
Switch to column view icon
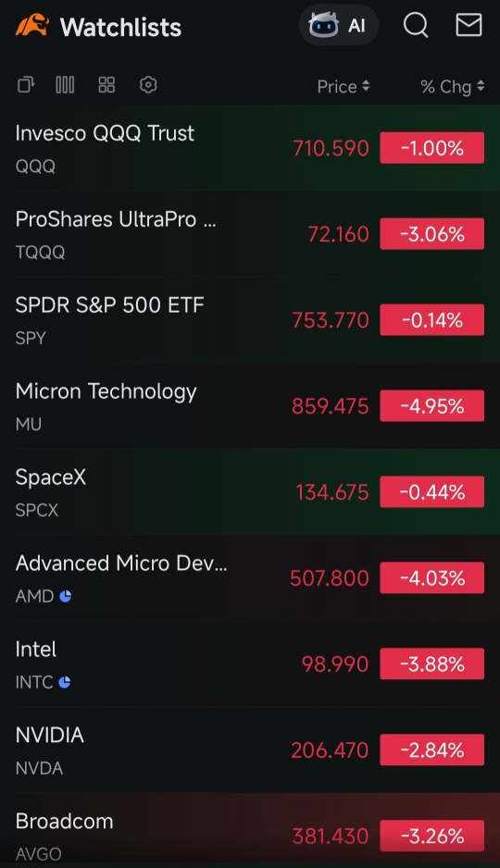click(x=65, y=85)
